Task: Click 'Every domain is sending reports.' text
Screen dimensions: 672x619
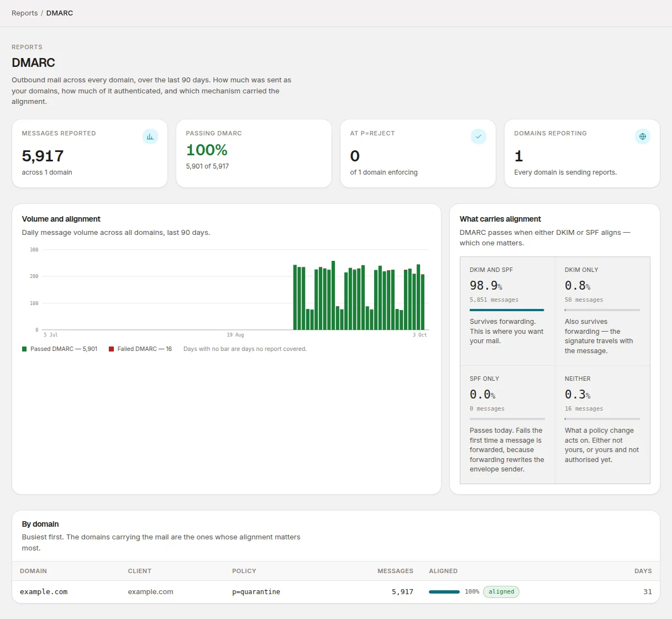Action: (x=565, y=172)
